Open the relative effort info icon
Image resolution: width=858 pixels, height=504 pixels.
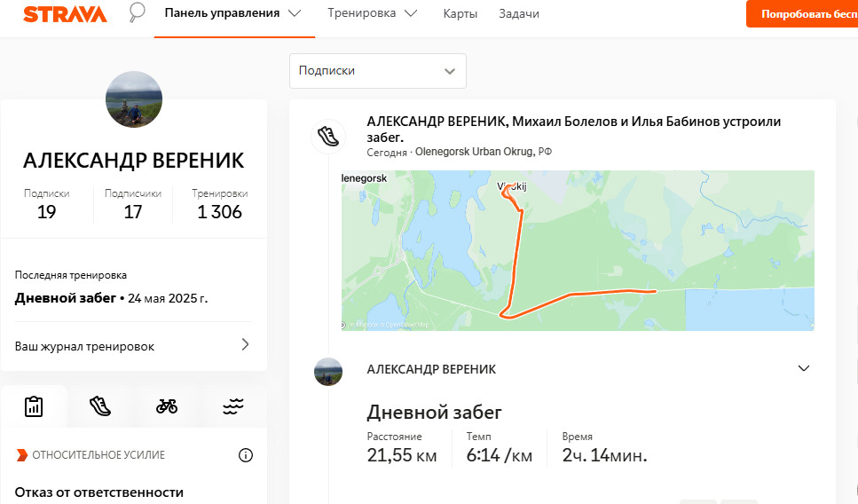246,455
